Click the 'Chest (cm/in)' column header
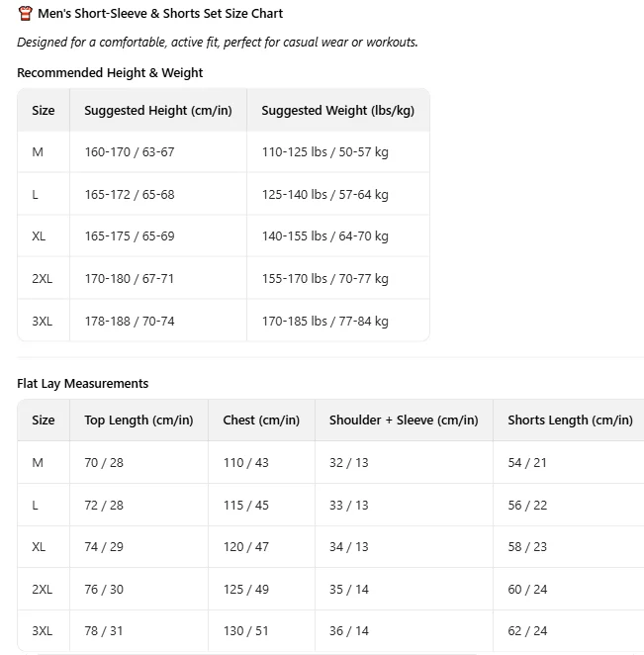The width and height of the screenshot is (644, 655). [x=261, y=421]
